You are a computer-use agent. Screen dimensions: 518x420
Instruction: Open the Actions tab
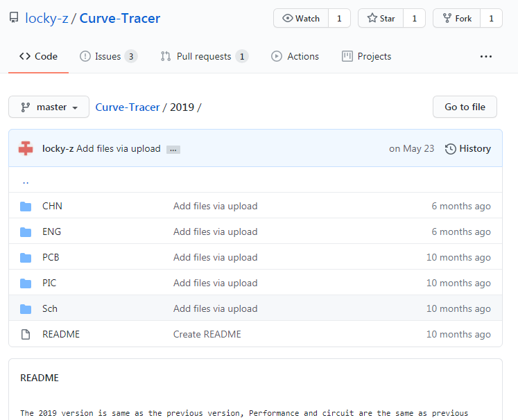coord(295,56)
